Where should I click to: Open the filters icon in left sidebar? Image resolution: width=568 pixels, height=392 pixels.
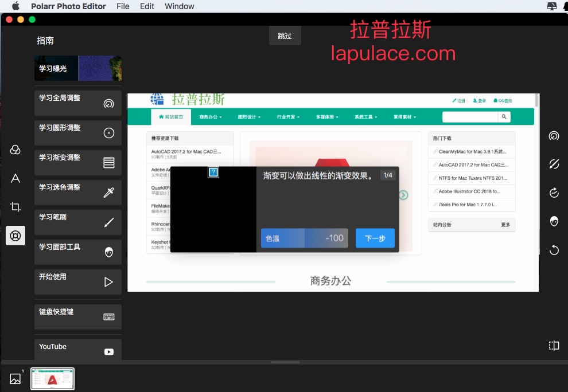(x=15, y=150)
